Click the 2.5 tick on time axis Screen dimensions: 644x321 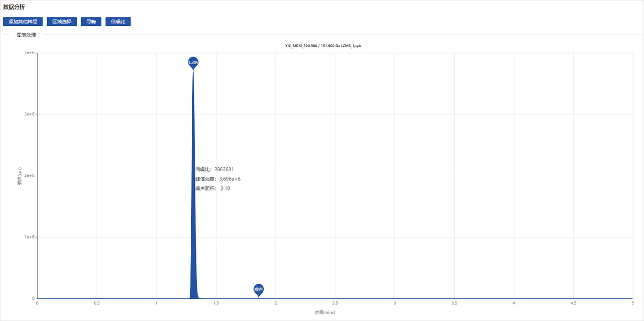click(x=335, y=303)
